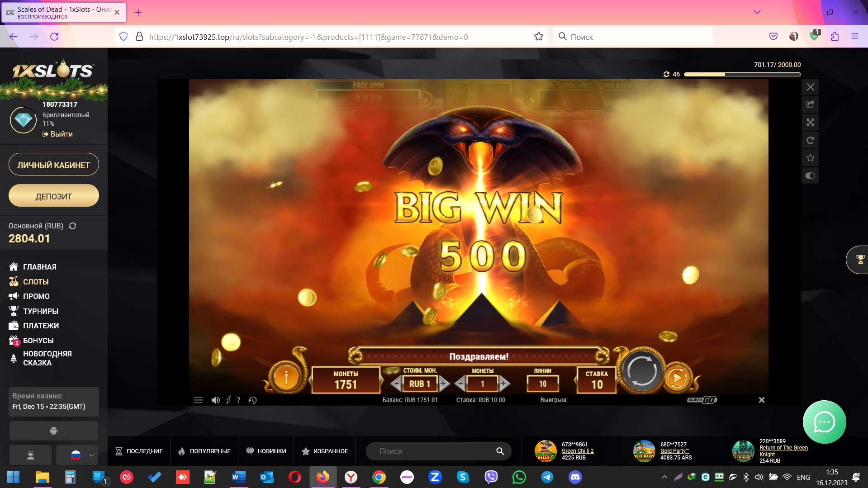Open the Firefox application menu
Image resolution: width=868 pixels, height=488 pixels.
coord(854,37)
